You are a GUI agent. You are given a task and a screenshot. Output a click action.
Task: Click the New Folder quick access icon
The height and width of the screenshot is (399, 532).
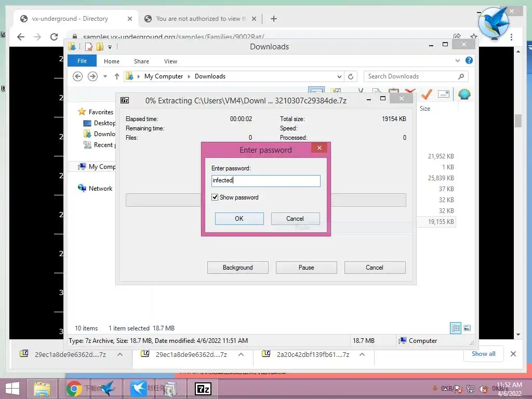(100, 46)
